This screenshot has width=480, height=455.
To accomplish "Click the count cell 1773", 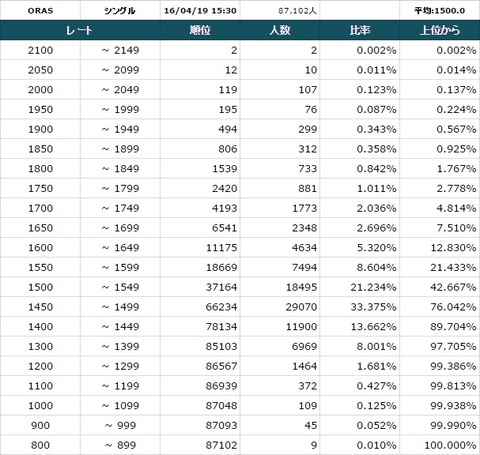I will [280, 208].
